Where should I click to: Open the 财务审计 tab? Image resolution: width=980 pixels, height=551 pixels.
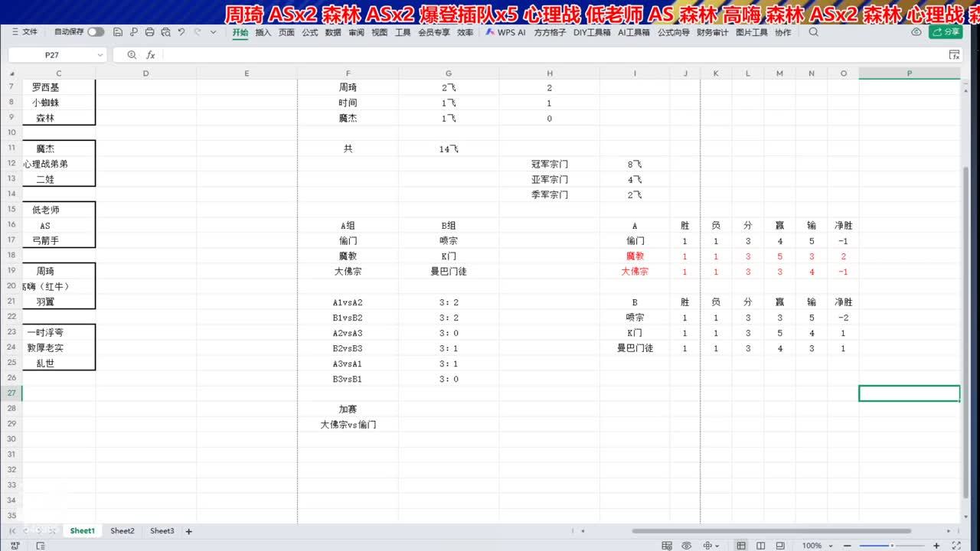713,33
